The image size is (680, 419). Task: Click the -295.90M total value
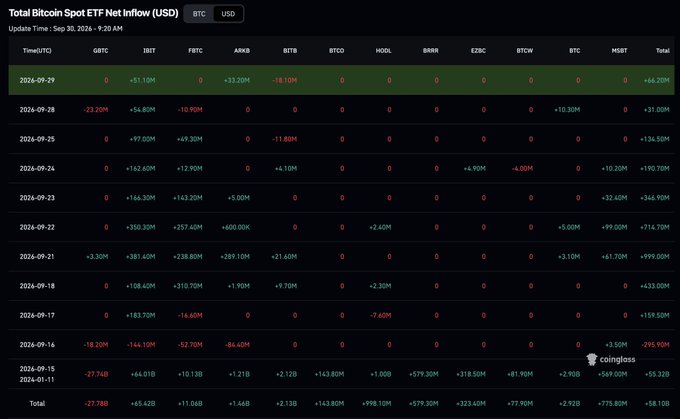(655, 345)
